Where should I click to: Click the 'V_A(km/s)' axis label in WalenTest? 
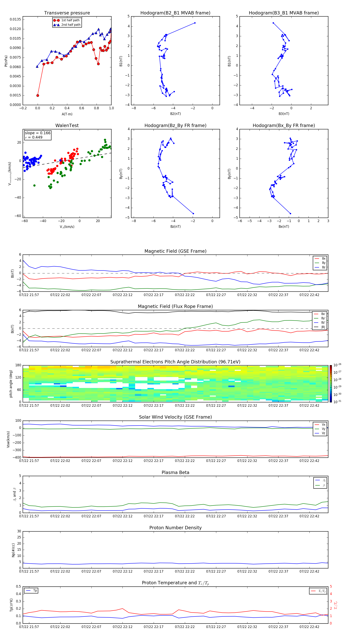[67, 227]
